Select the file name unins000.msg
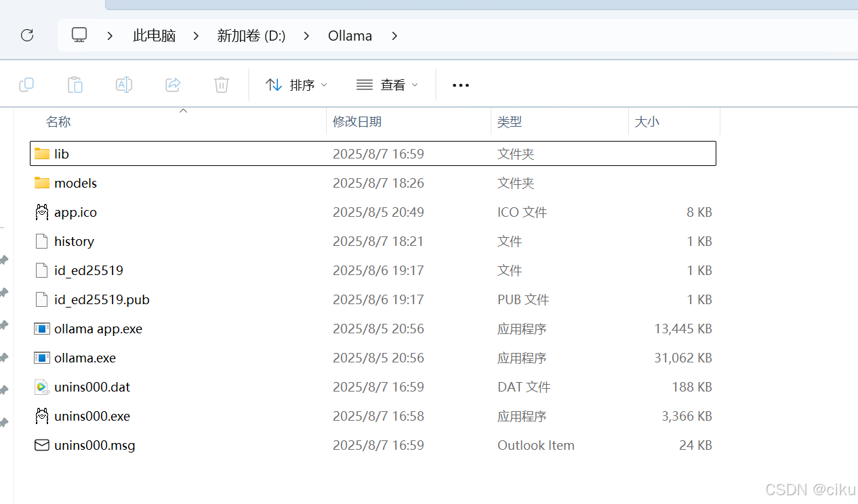Viewport: 858px width, 504px height. click(95, 445)
